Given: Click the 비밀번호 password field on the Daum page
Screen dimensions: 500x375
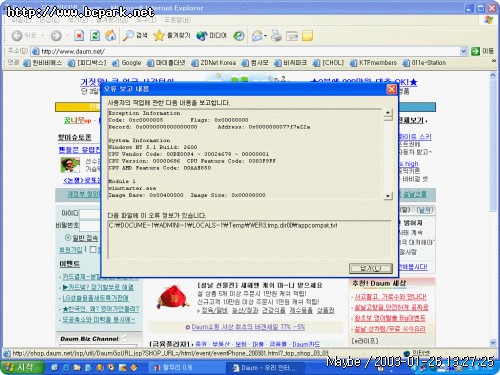Looking at the screenshot, I should coord(90,226).
